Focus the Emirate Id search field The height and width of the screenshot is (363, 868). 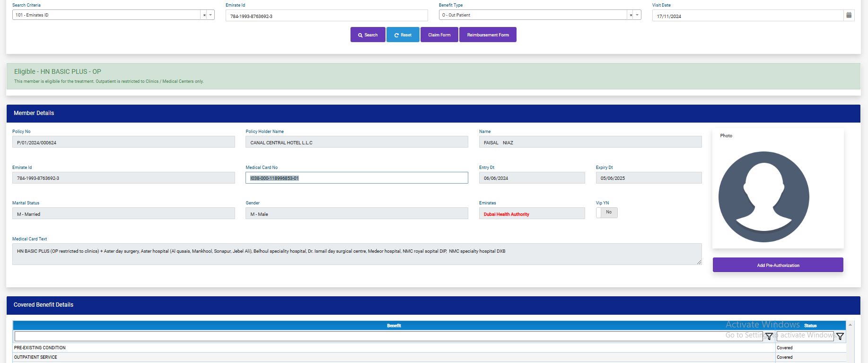pos(326,16)
